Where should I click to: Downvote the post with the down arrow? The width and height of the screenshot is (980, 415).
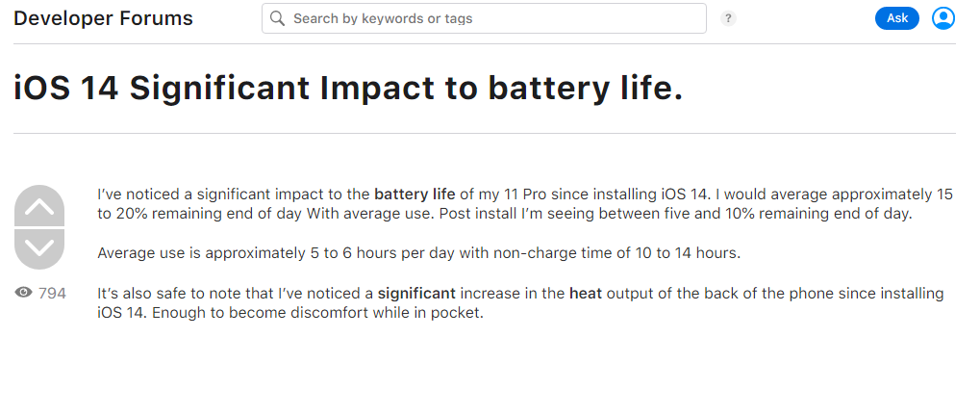[x=39, y=247]
